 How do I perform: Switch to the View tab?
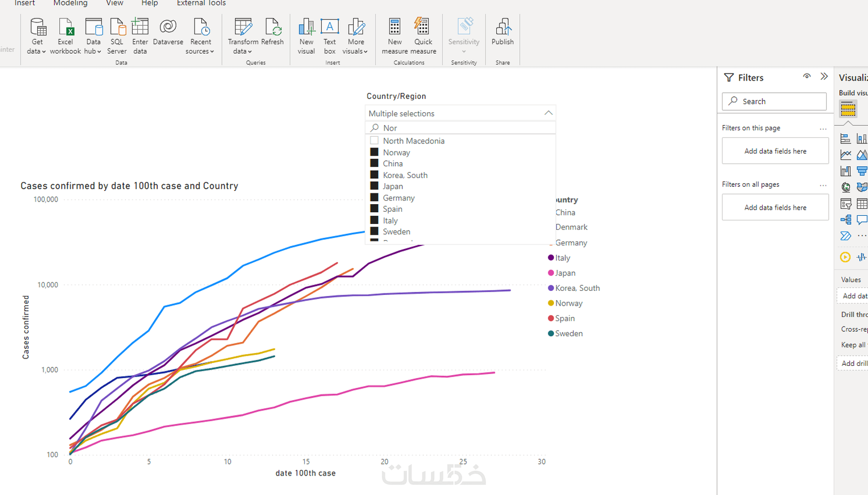114,4
